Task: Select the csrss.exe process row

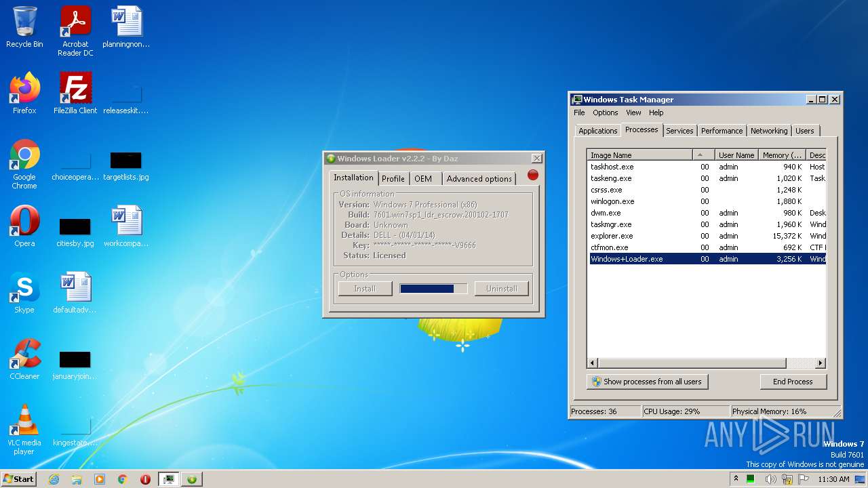Action: [707, 190]
